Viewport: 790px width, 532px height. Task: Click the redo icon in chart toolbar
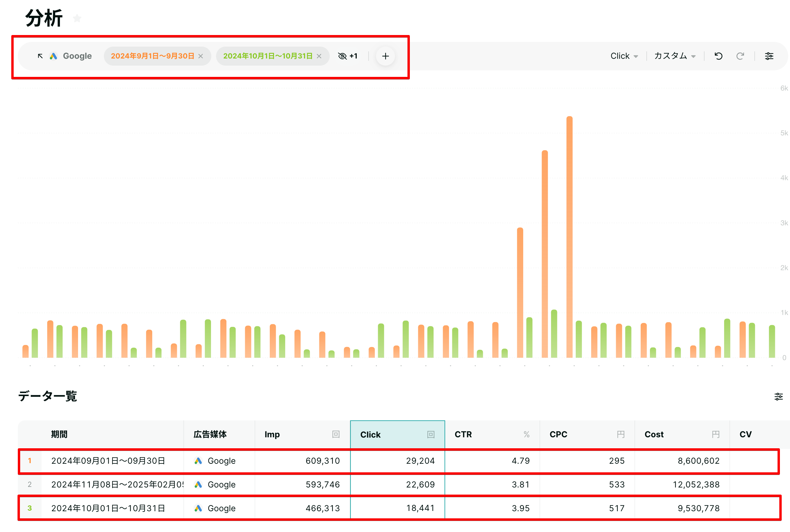pos(740,56)
